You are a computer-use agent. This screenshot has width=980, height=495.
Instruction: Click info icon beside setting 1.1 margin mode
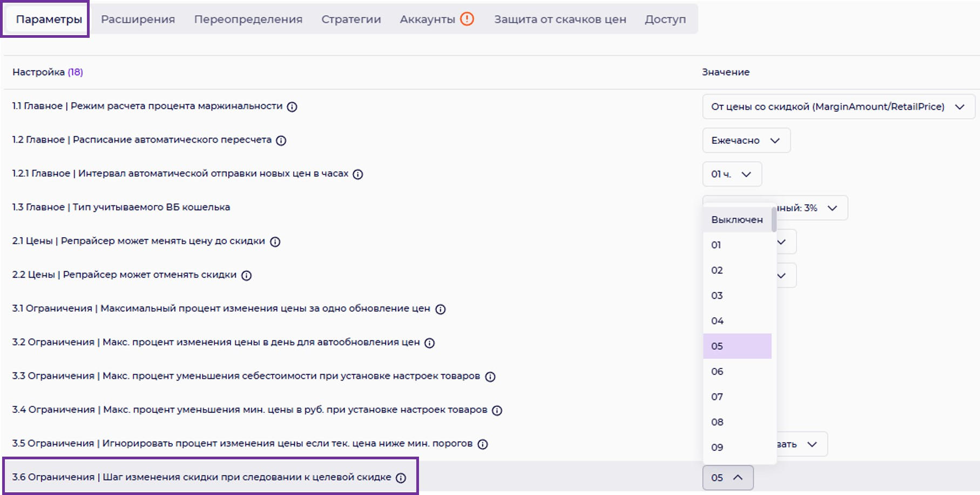pos(292,107)
